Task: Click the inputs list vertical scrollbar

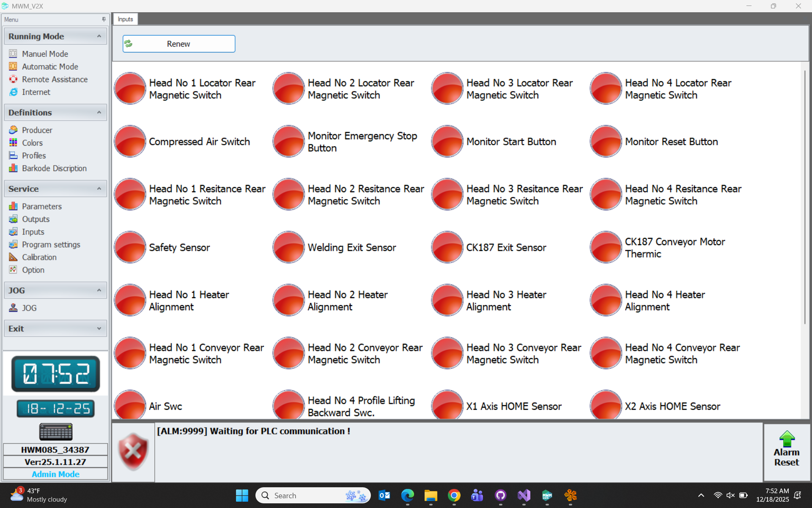Action: [804, 197]
